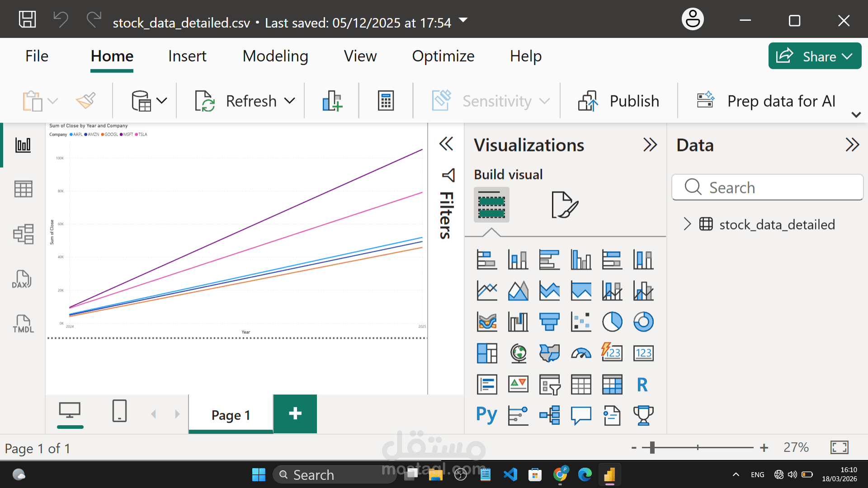The width and height of the screenshot is (868, 488).
Task: Select the R script visual
Action: coord(643,384)
